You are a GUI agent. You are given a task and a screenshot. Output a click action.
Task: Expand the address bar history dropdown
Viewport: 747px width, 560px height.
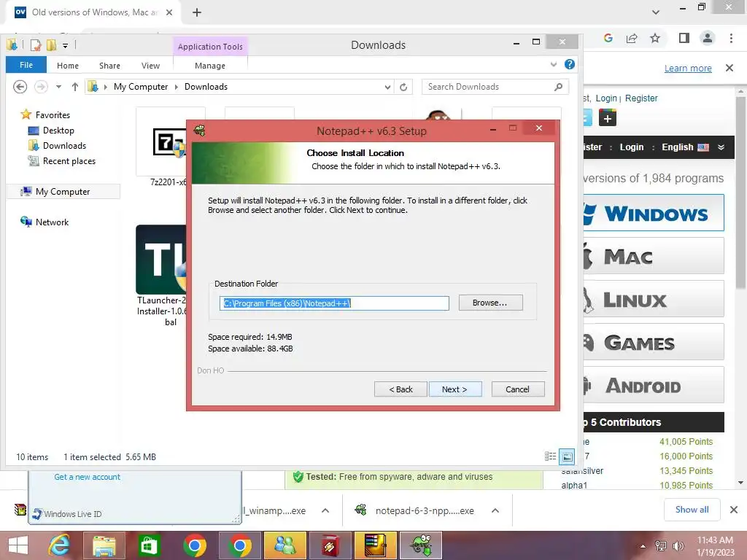point(388,87)
